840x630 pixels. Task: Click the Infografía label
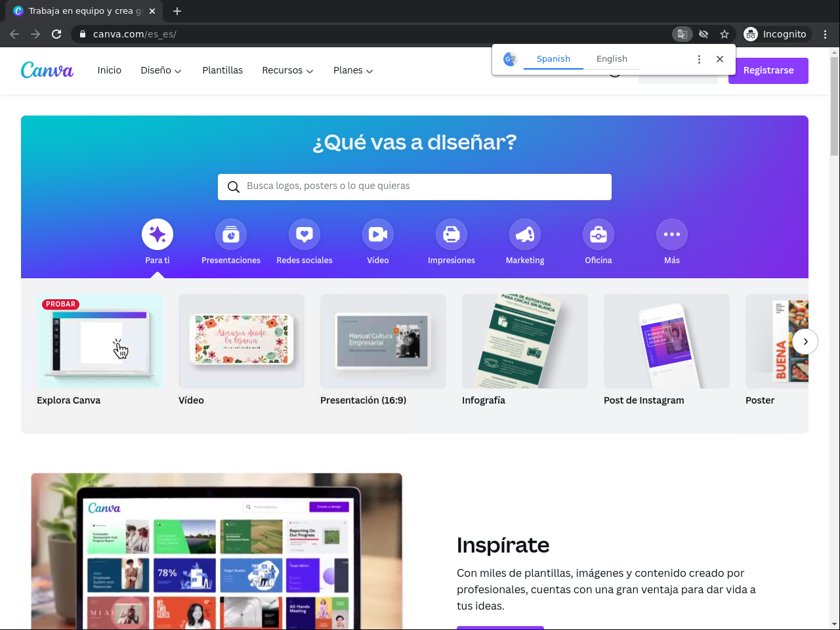[x=484, y=400]
